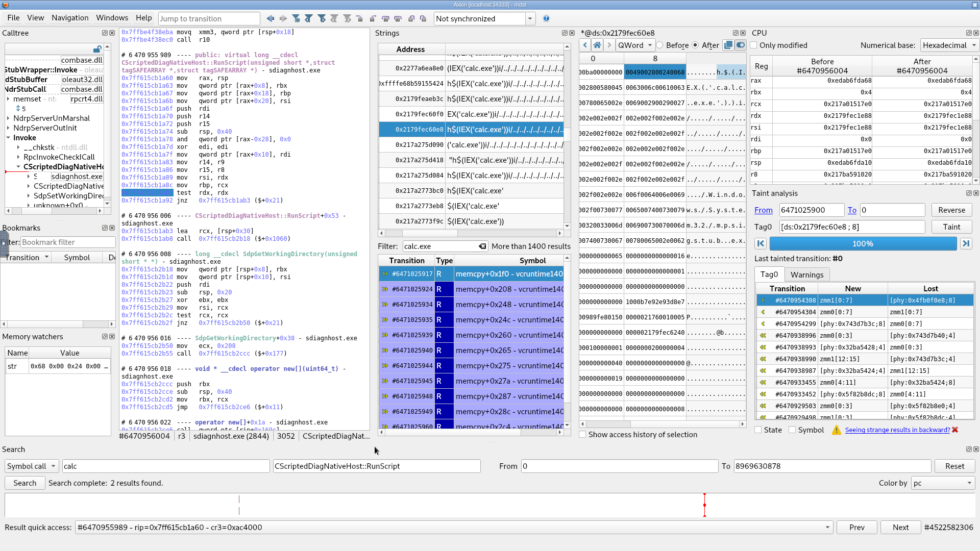Toggle the switch icon in memory panel toolbar
The height and width of the screenshot is (551, 980).
pos(741,45)
